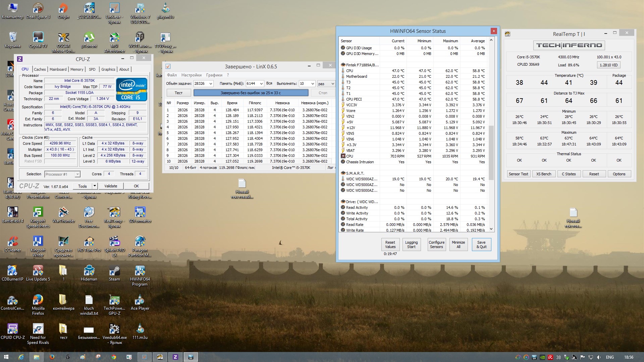The width and height of the screenshot is (644, 362).
Task: Click the Windows Start button
Action: click(6, 357)
